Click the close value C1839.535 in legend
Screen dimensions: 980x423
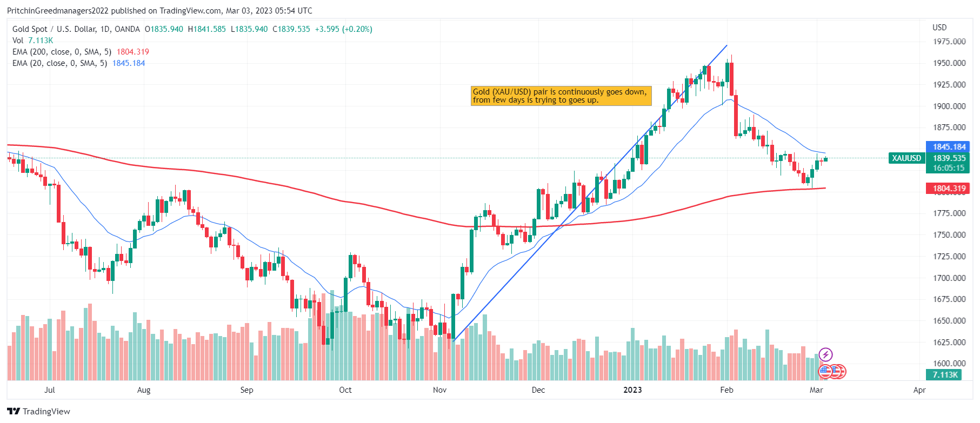[291, 29]
